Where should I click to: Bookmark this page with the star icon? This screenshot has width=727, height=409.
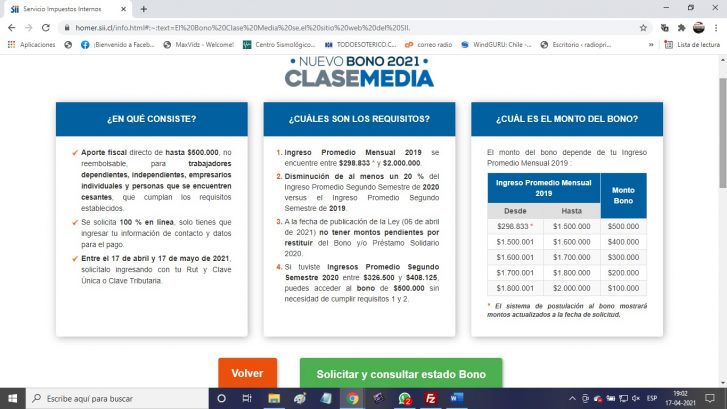(x=643, y=27)
